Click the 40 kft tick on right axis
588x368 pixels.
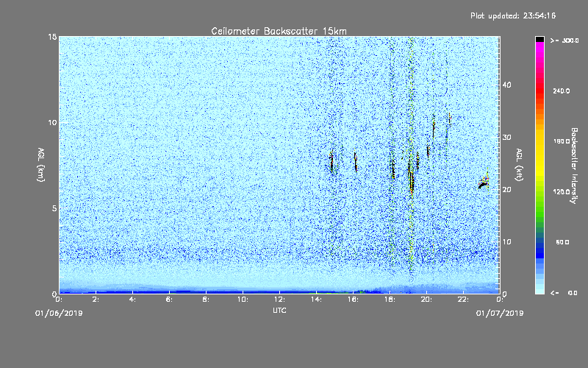[506, 85]
